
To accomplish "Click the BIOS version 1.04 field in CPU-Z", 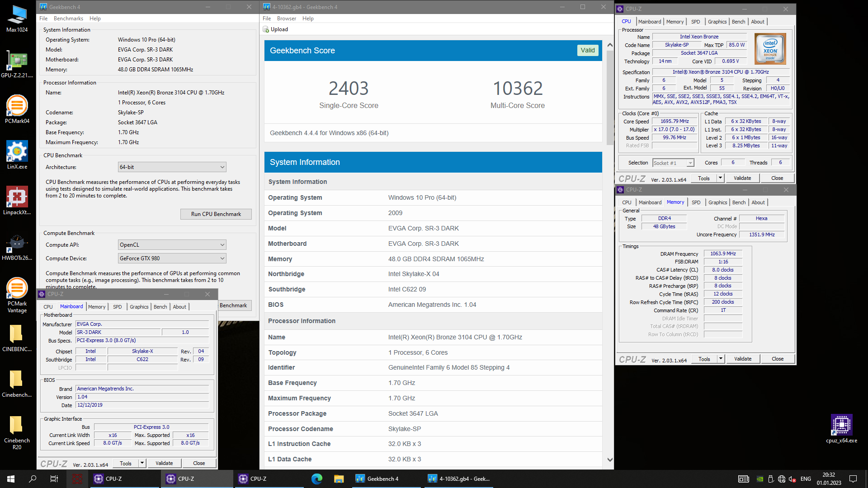I will 142,397.
